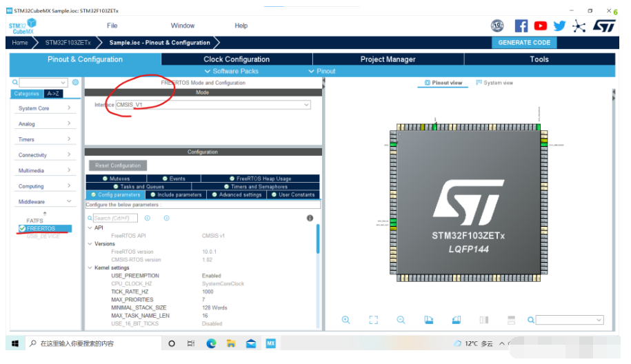Switch to Clock Configuration tab

[237, 59]
